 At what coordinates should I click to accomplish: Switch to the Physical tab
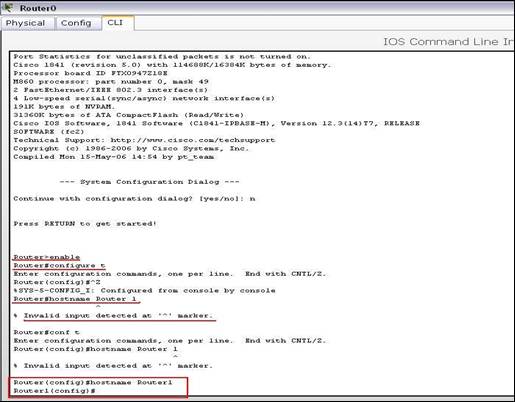[26, 23]
